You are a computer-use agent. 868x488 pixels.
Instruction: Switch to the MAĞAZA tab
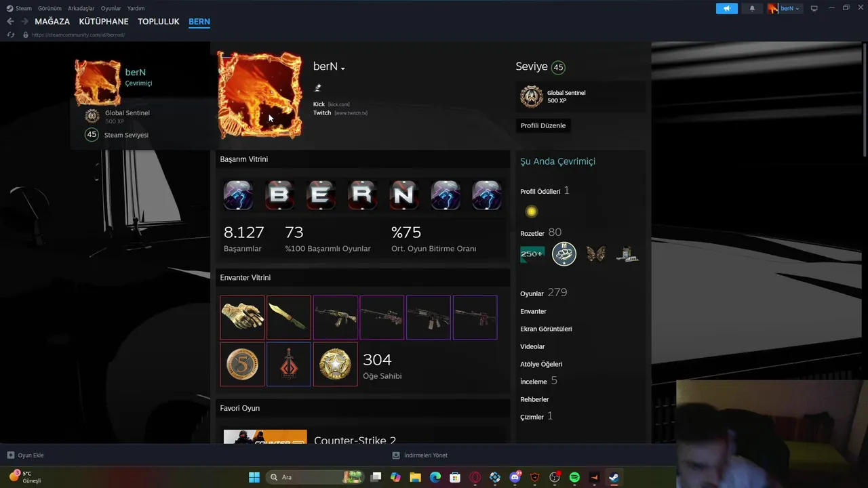52,22
